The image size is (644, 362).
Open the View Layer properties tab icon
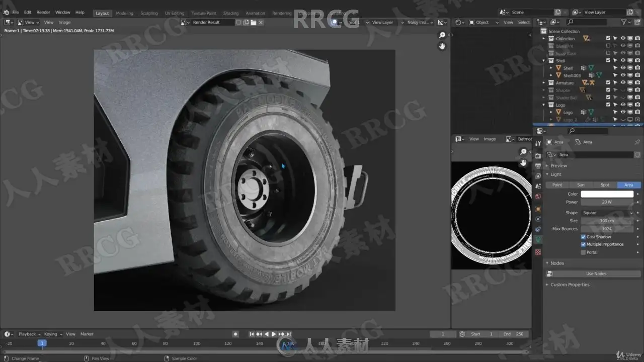point(538,176)
